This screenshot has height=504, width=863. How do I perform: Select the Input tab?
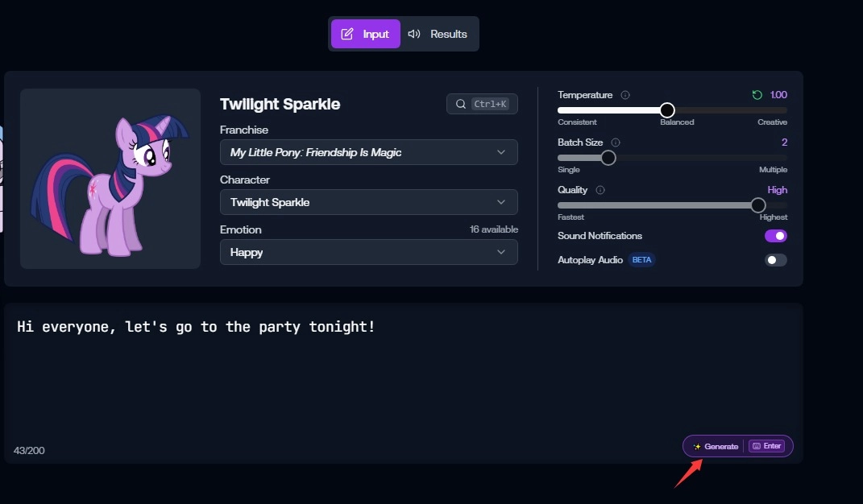click(x=365, y=34)
